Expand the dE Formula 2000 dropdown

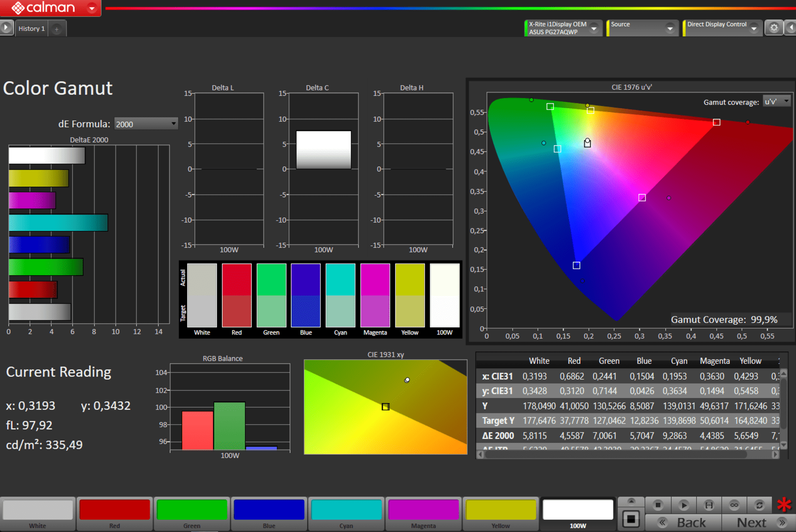click(146, 124)
